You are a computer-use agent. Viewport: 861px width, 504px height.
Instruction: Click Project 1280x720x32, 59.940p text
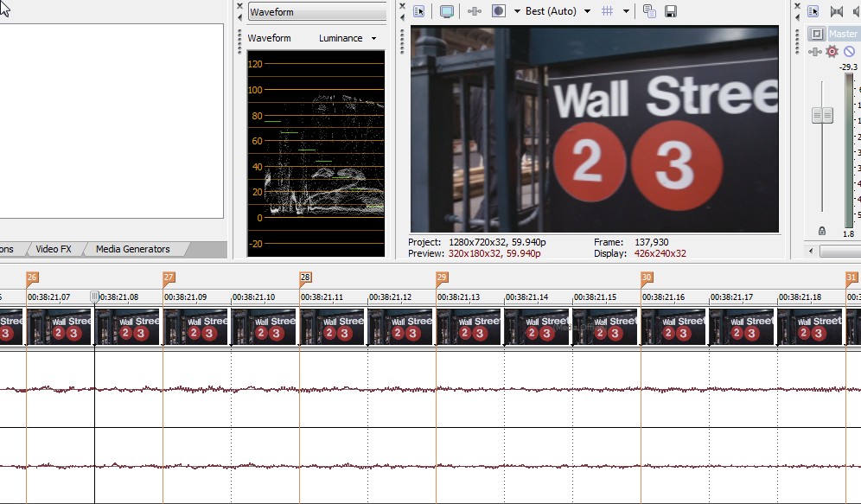tap(476, 242)
